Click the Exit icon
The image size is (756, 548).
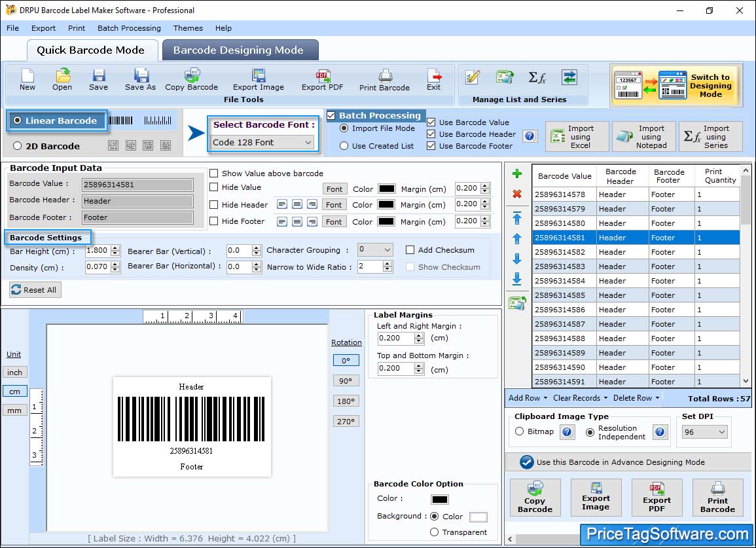coord(433,80)
